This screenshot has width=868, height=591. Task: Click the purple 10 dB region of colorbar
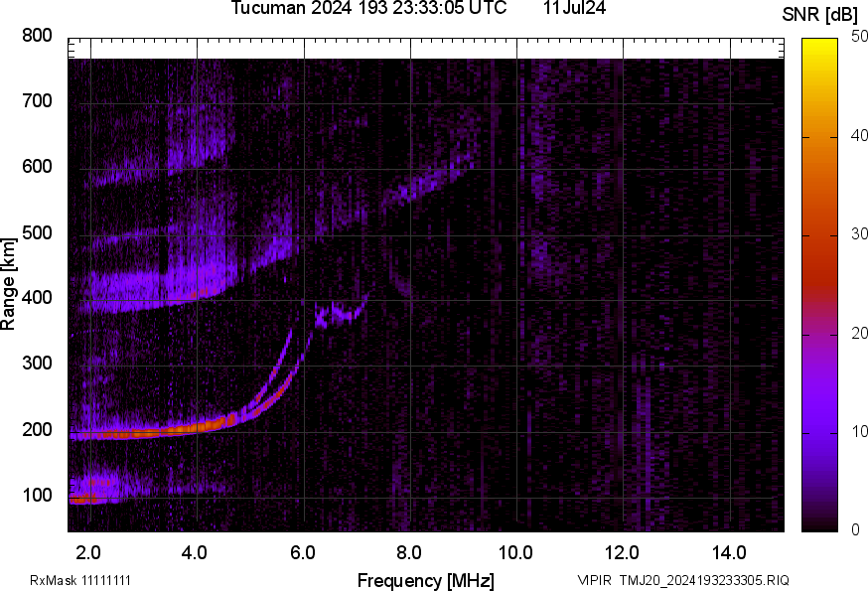tap(820, 432)
